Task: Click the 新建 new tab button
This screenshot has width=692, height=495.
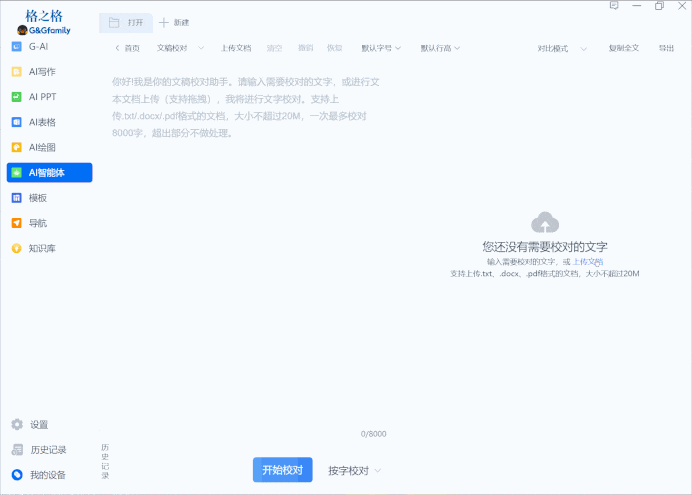Action: tap(174, 22)
